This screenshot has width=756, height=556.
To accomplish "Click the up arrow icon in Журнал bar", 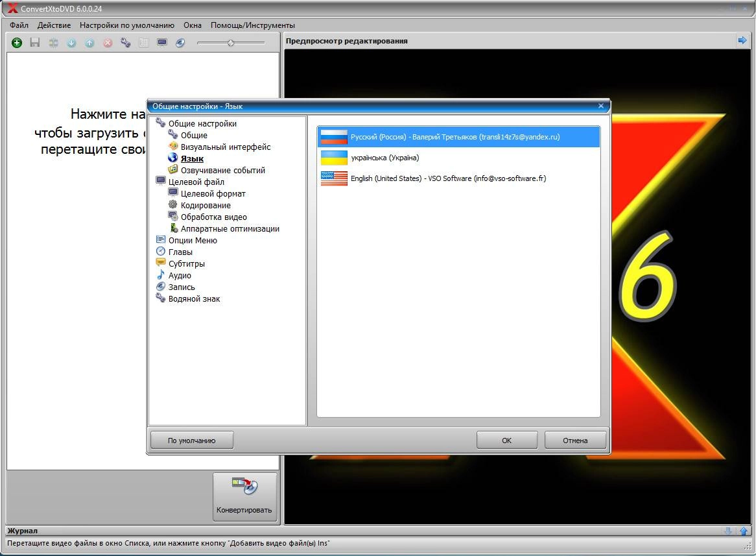I will click(744, 531).
